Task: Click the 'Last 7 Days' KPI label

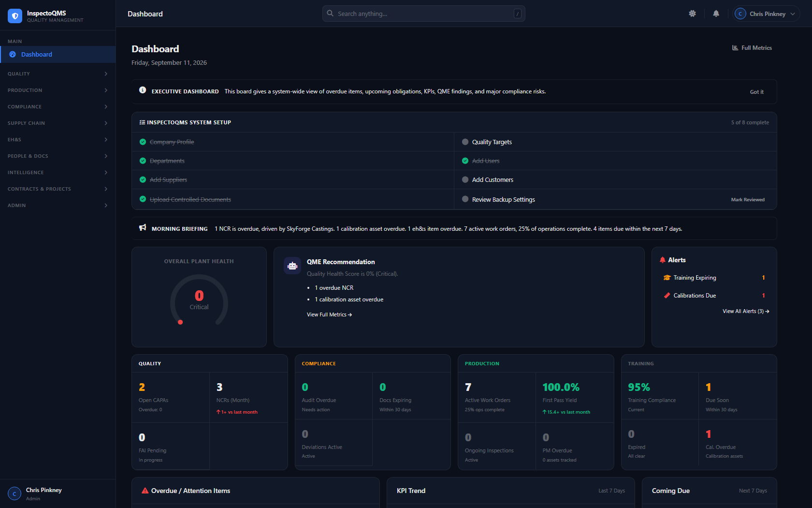Action: click(x=611, y=491)
